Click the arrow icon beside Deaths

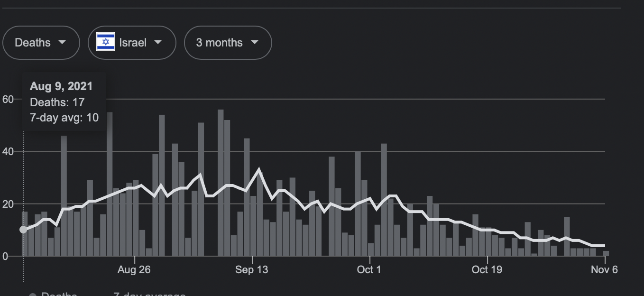[x=62, y=42]
